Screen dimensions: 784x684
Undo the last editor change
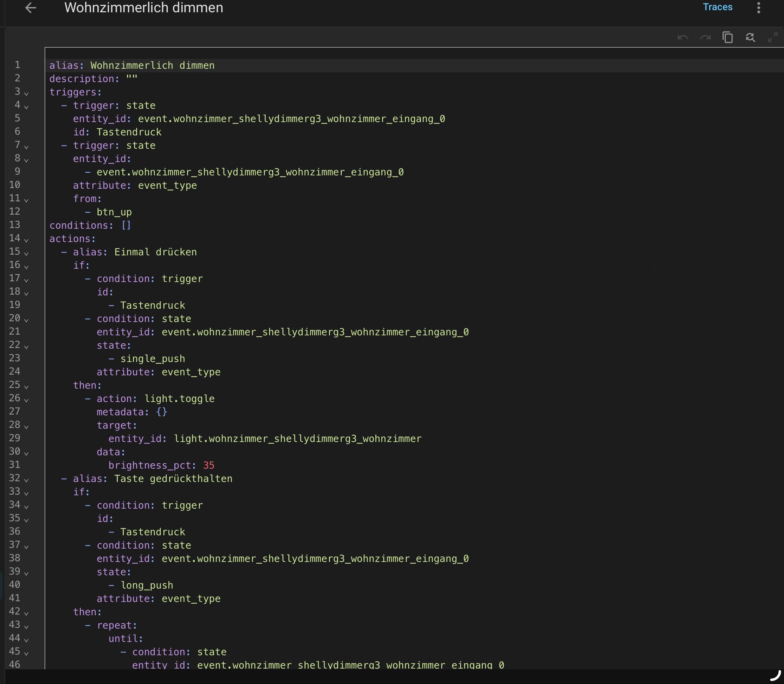tap(683, 38)
